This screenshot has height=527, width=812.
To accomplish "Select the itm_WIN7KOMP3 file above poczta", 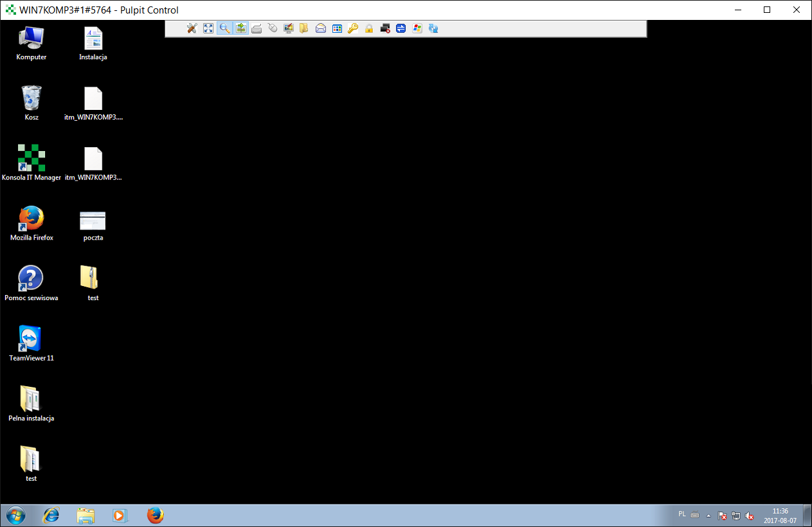I will coord(93,163).
